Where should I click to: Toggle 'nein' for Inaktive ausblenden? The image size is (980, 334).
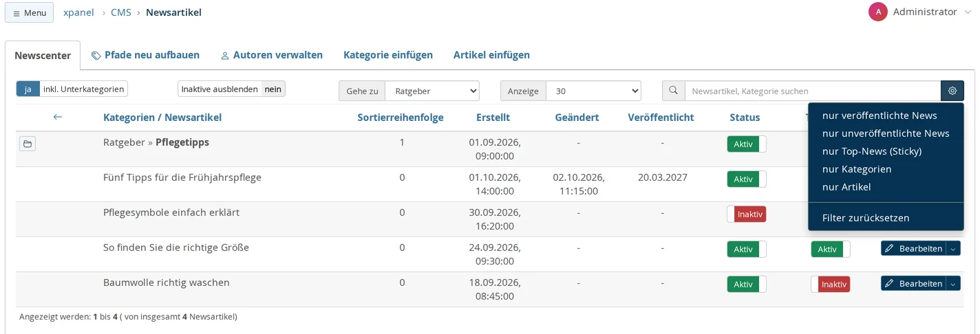[273, 89]
